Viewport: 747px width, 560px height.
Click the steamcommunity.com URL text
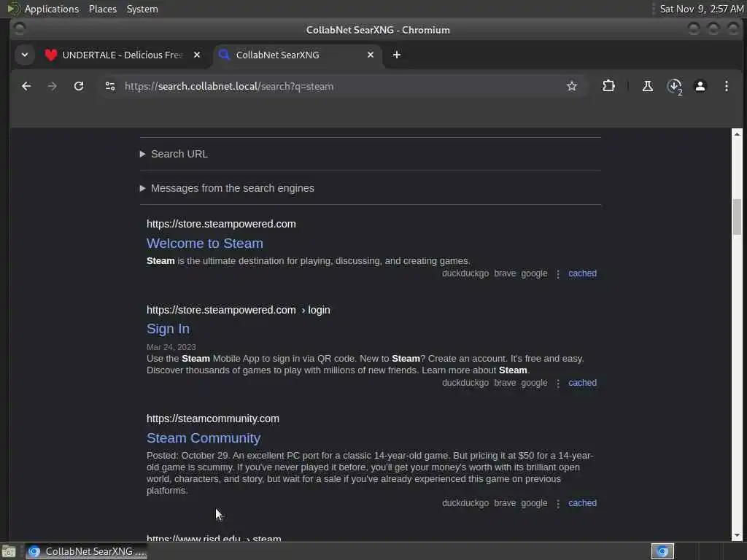[x=212, y=419]
